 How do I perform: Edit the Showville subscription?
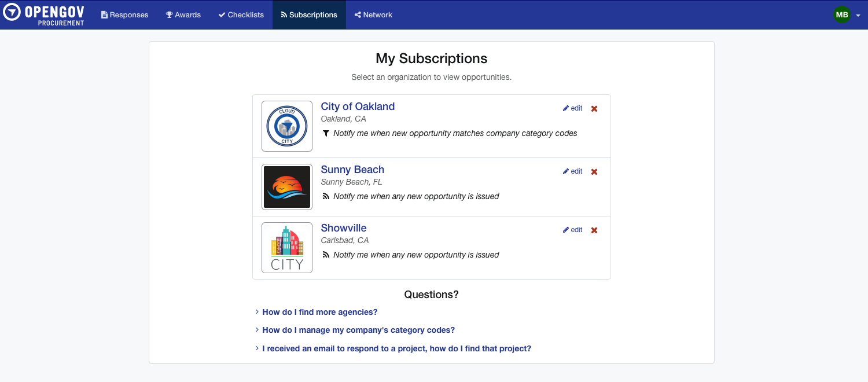(573, 230)
